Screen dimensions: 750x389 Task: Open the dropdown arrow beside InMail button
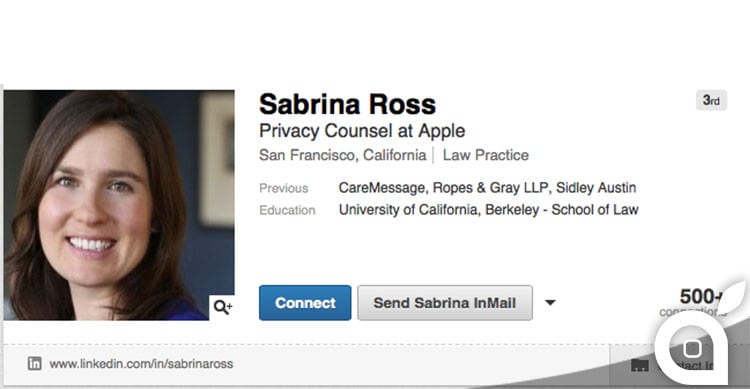pos(550,302)
